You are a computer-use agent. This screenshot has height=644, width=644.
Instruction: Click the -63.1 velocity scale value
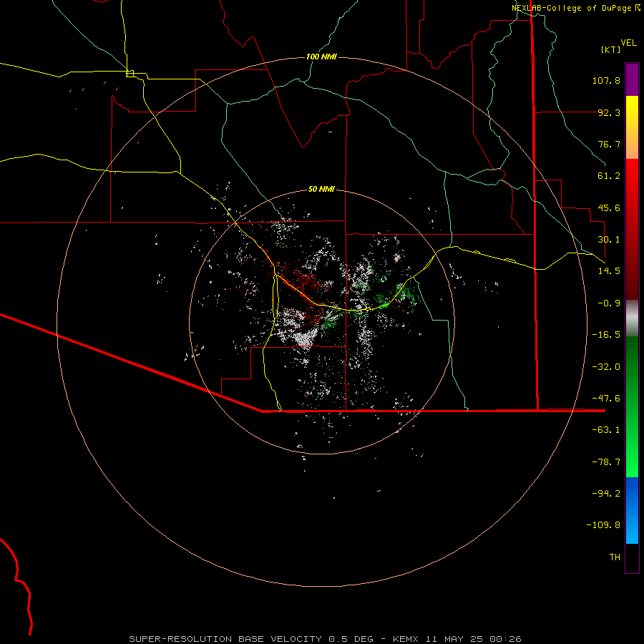coord(606,430)
